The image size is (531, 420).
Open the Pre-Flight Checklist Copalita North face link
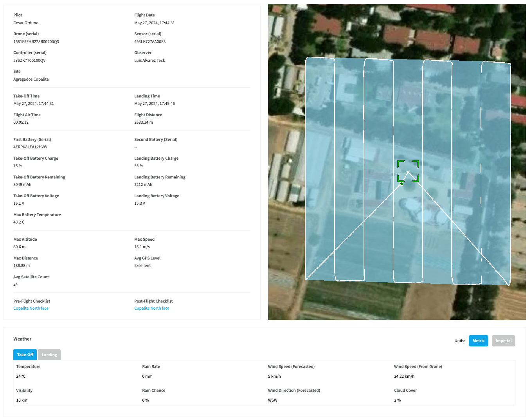[31, 308]
